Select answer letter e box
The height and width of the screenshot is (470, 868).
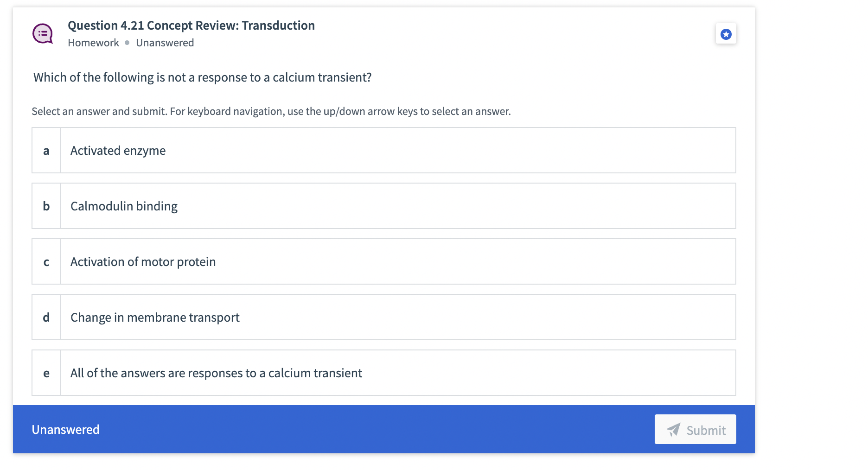pos(46,373)
